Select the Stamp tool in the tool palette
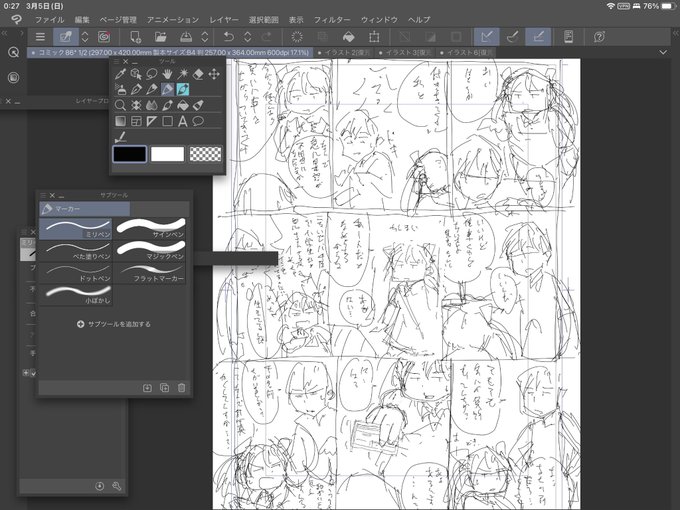 (120, 89)
